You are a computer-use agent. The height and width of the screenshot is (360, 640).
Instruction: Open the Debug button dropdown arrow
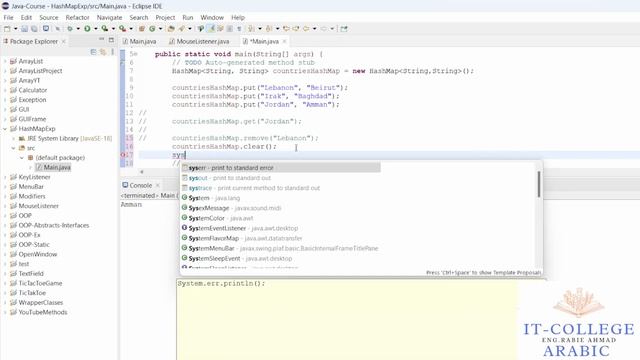point(78,29)
